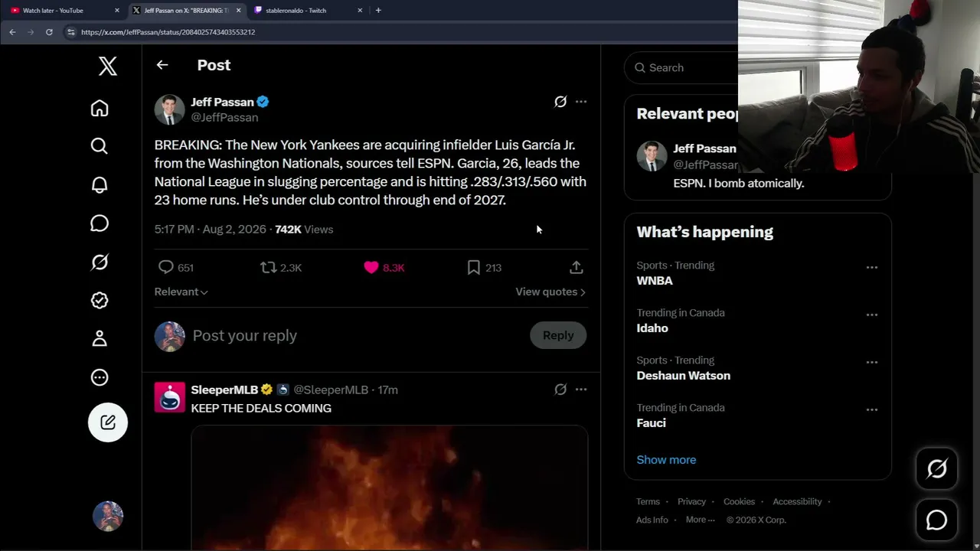Go back using the Post header arrow
Viewport: 980px width, 551px height.
pos(162,65)
